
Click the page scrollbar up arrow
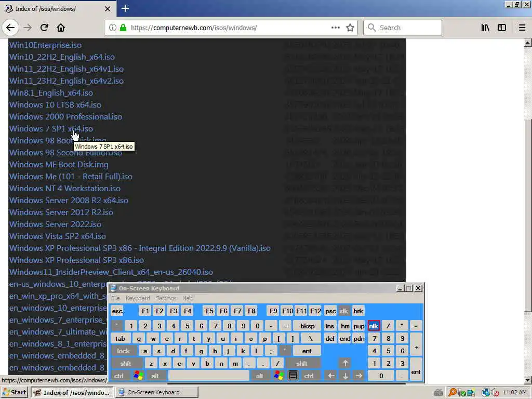pos(528,43)
